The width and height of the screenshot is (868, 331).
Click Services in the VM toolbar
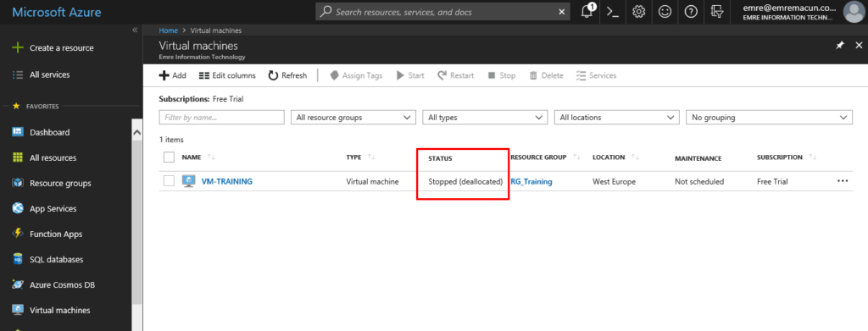pyautogui.click(x=596, y=75)
